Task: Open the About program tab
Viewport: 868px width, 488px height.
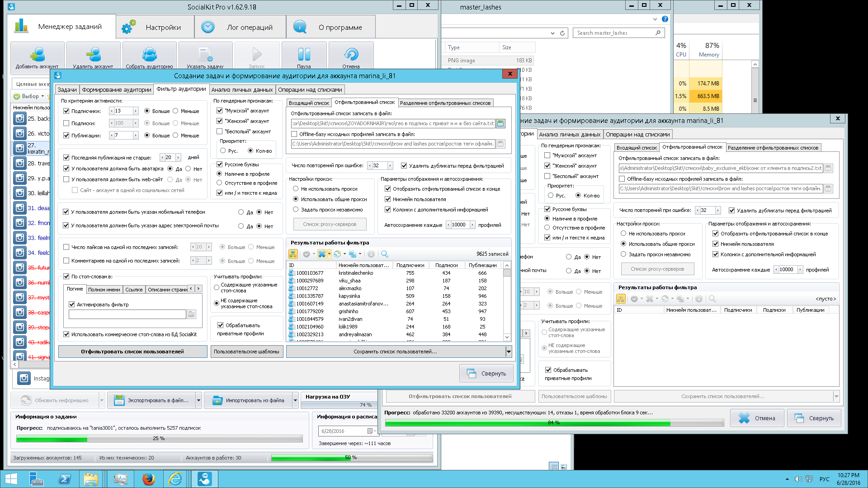Action: click(x=331, y=27)
